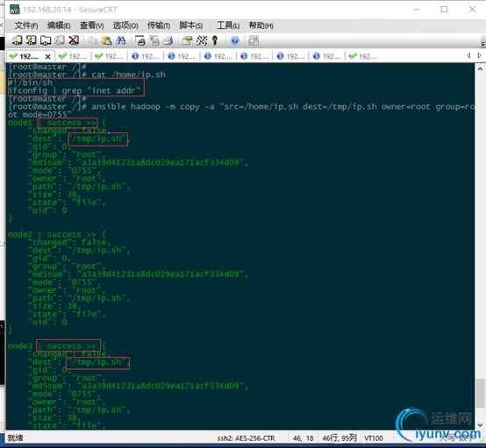Click node1's "size": 38 line
The width and height of the screenshot is (486, 448).
(x=54, y=195)
